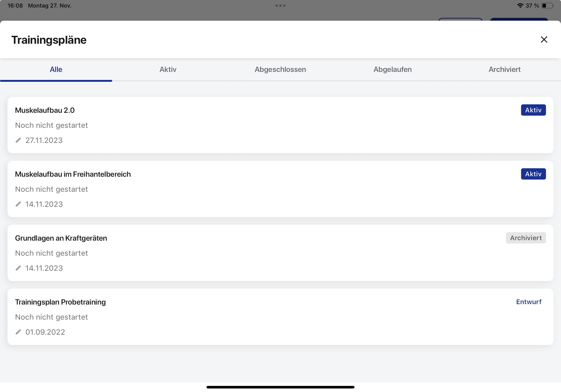This screenshot has width=561, height=392.
Task: Click pencil icon of Muskelaufbau im Freihantelbereich
Action: click(18, 204)
